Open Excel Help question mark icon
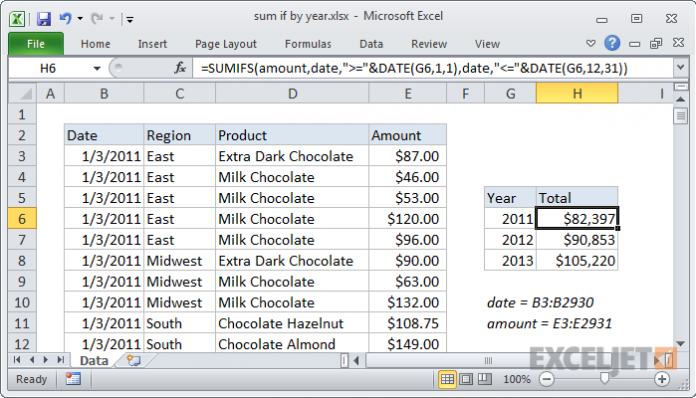The height and width of the screenshot is (398, 696). (612, 43)
